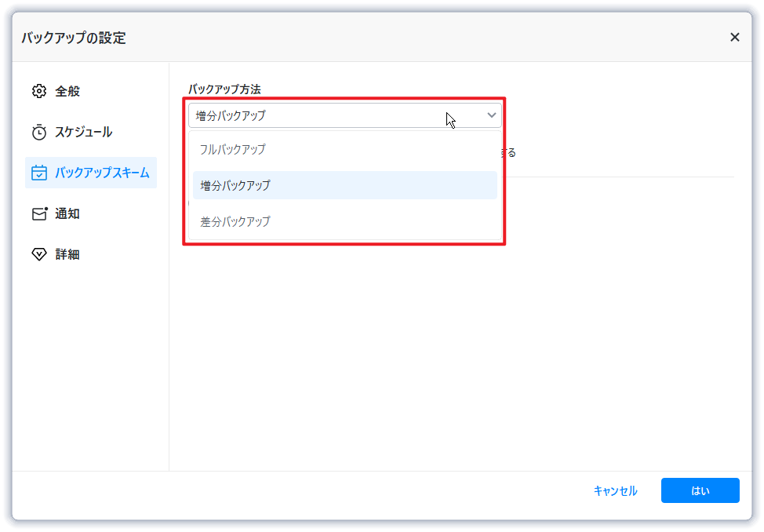Click the diamond icon for 詳細
Screen dimensions: 764x532
tap(39, 254)
